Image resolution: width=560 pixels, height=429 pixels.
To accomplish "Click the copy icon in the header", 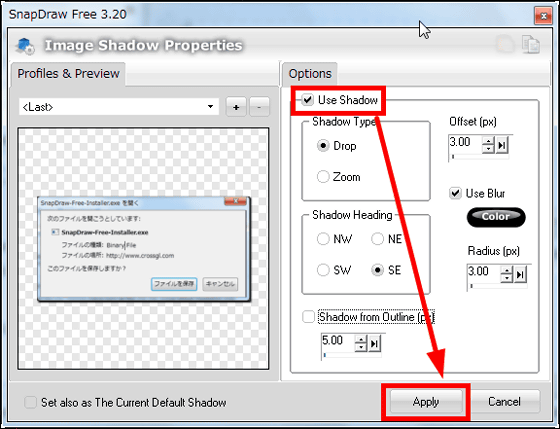I will pyautogui.click(x=531, y=45).
